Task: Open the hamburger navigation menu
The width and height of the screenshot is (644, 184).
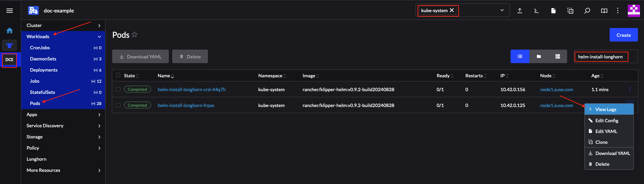Action: click(x=10, y=10)
